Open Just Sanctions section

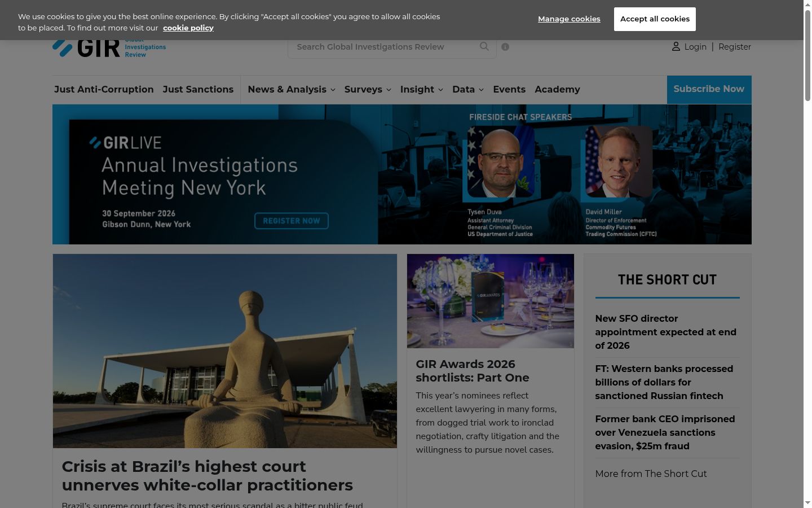pos(198,89)
